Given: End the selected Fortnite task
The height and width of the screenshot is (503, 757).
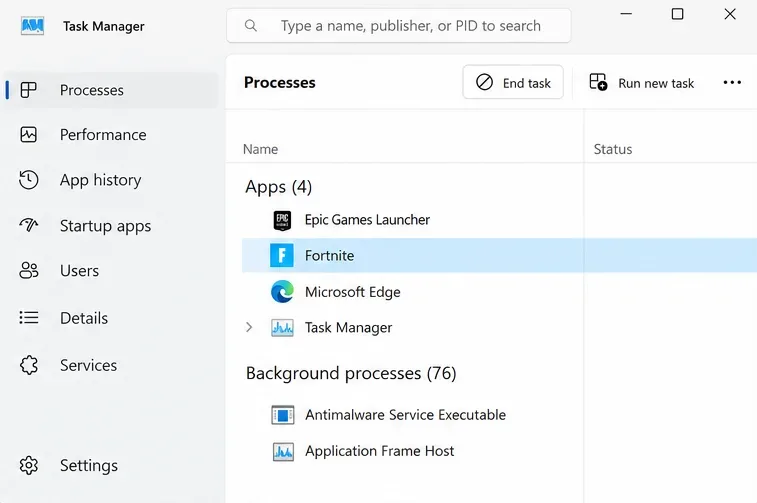Looking at the screenshot, I should pos(513,82).
